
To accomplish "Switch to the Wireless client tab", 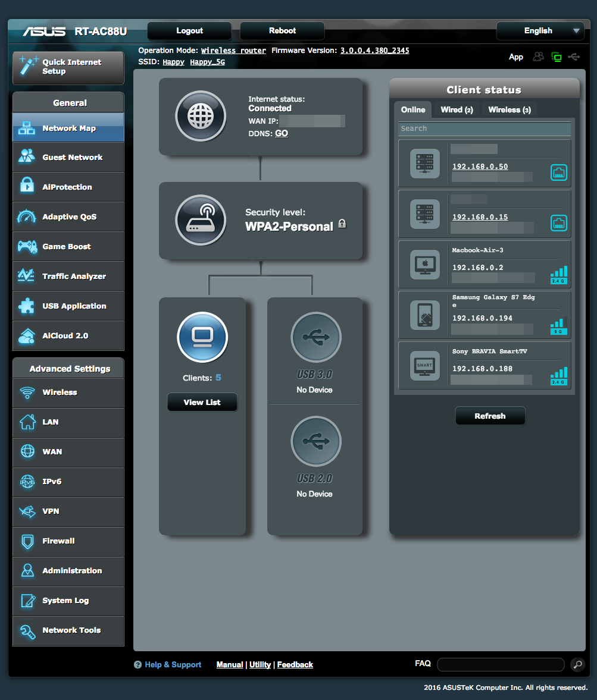I will [x=509, y=109].
